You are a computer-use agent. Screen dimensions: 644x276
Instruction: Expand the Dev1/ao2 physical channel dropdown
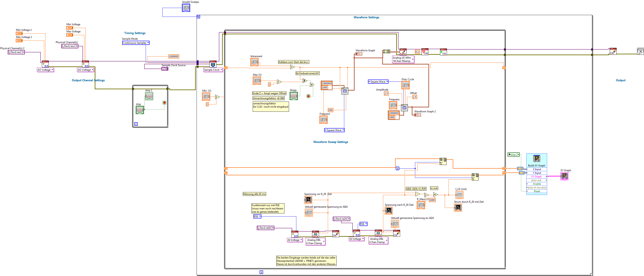click(77, 46)
